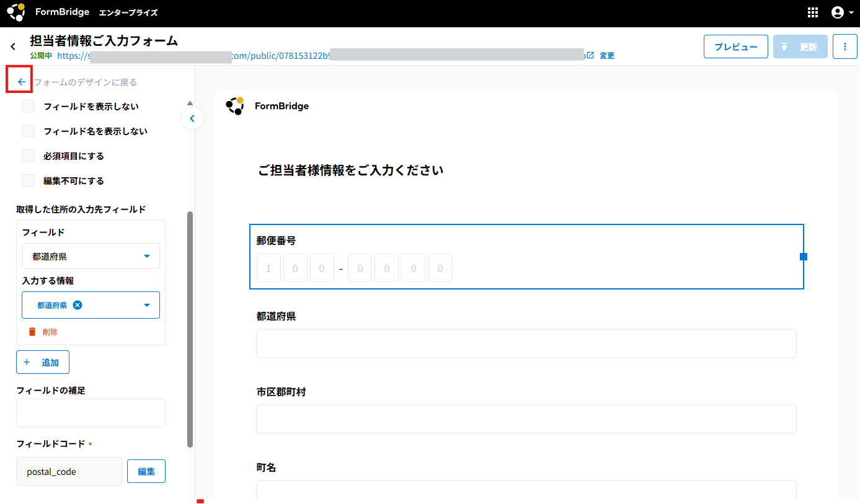Click the フィールドの補足 text box

tap(91, 413)
